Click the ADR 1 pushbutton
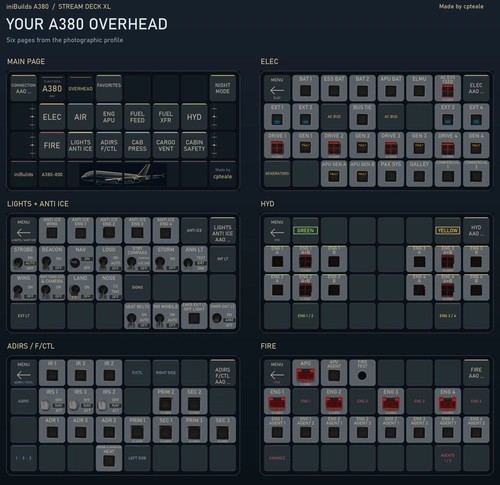 [x=52, y=430]
